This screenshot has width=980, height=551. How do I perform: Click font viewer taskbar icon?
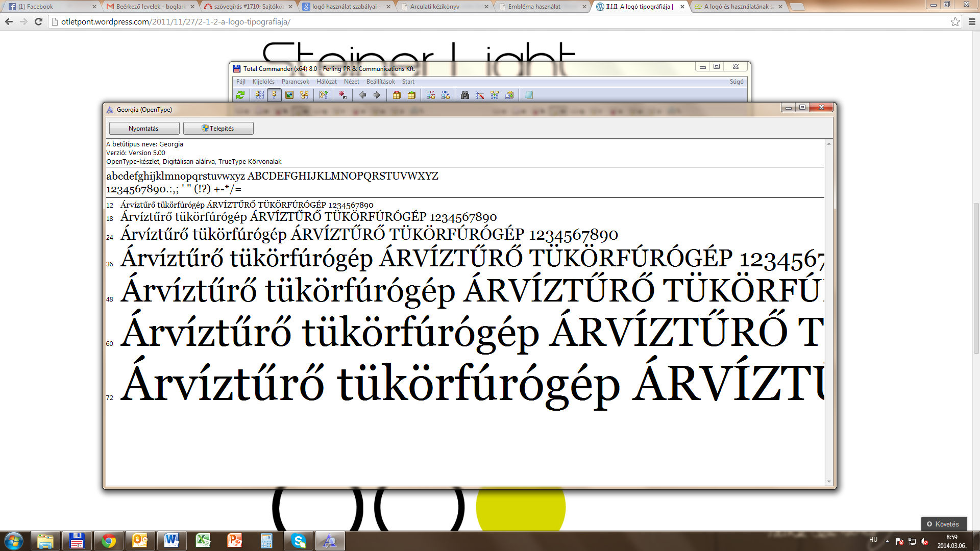click(x=330, y=541)
